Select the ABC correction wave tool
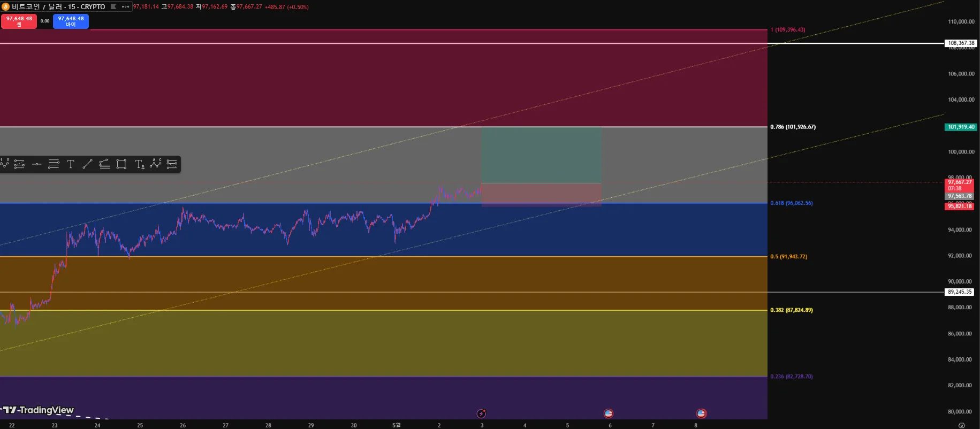Image resolution: width=980 pixels, height=429 pixels. point(156,164)
